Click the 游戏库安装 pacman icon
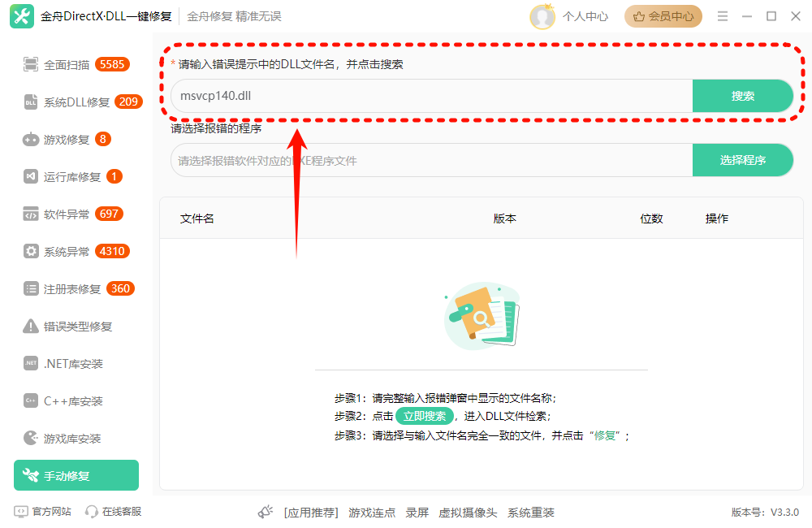 [31, 438]
